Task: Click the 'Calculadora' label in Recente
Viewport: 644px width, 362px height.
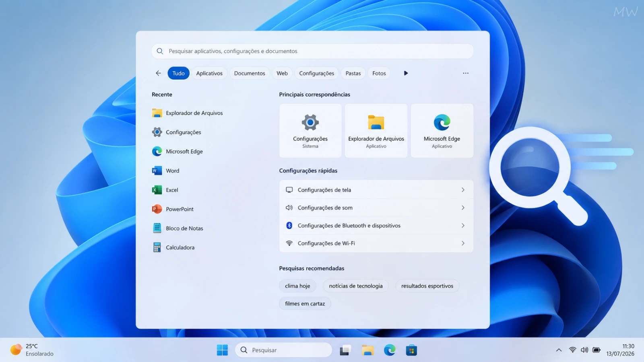Action: tap(180, 247)
